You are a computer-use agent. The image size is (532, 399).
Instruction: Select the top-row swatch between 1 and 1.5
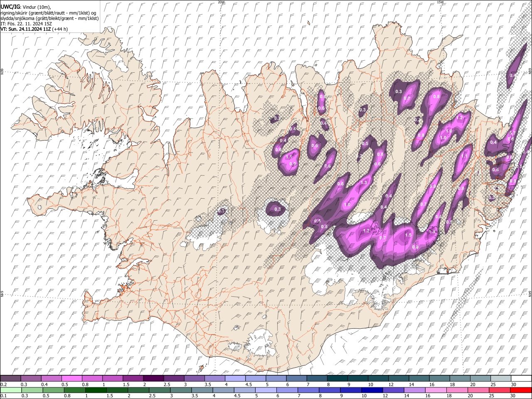pyautogui.click(x=112, y=378)
